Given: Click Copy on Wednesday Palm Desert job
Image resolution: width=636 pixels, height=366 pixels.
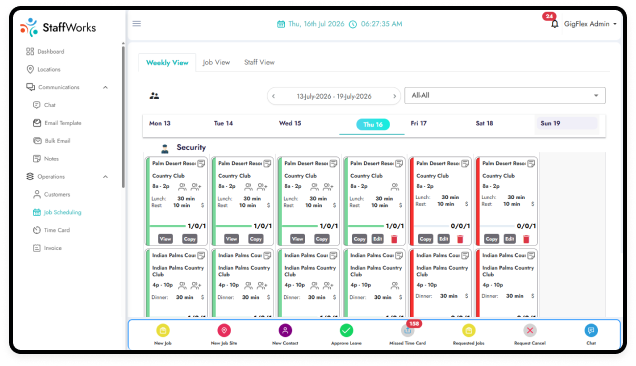Looking at the screenshot, I should 322,239.
